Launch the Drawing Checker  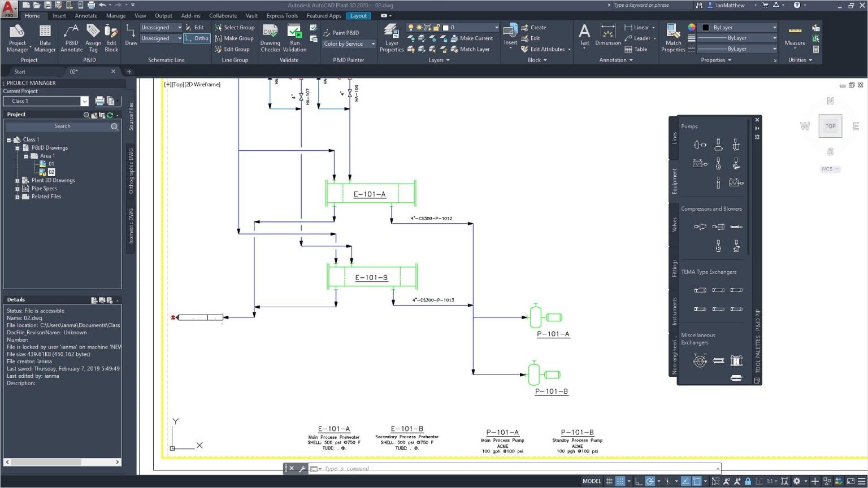pos(270,38)
